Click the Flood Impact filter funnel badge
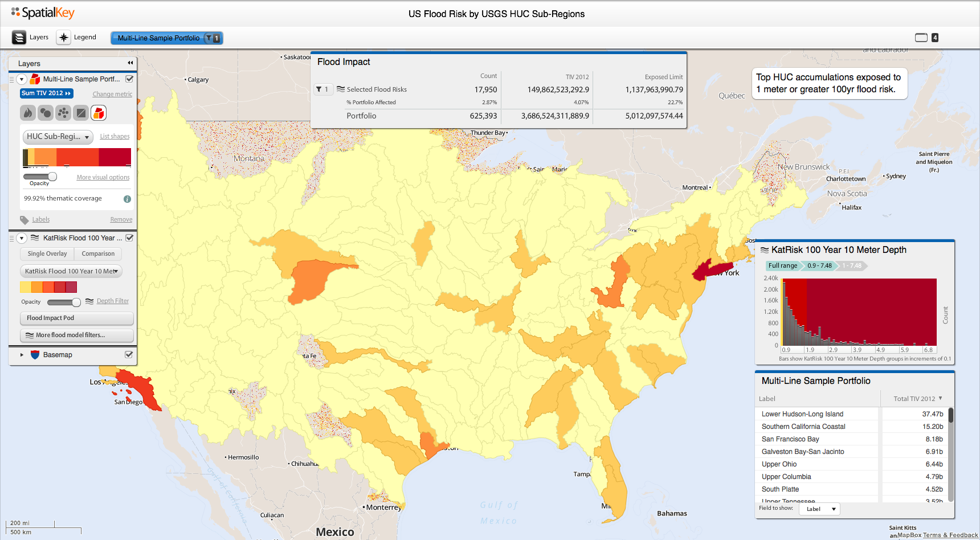 pos(322,89)
